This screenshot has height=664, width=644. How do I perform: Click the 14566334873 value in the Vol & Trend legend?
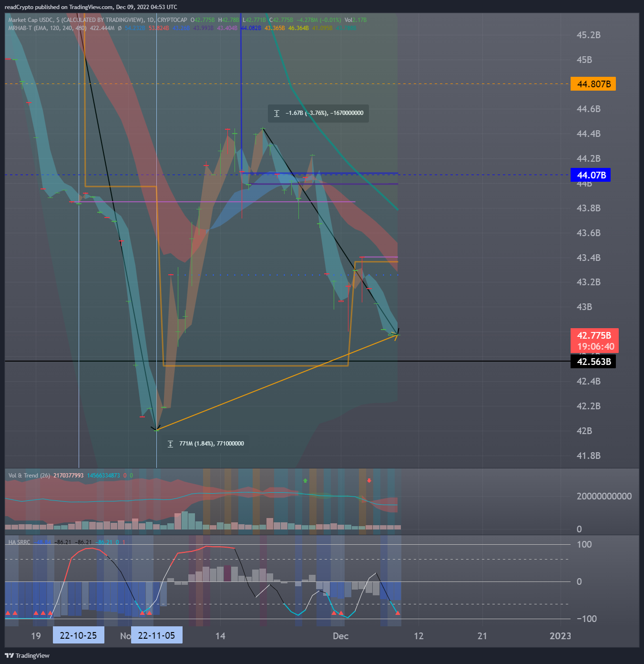point(103,476)
